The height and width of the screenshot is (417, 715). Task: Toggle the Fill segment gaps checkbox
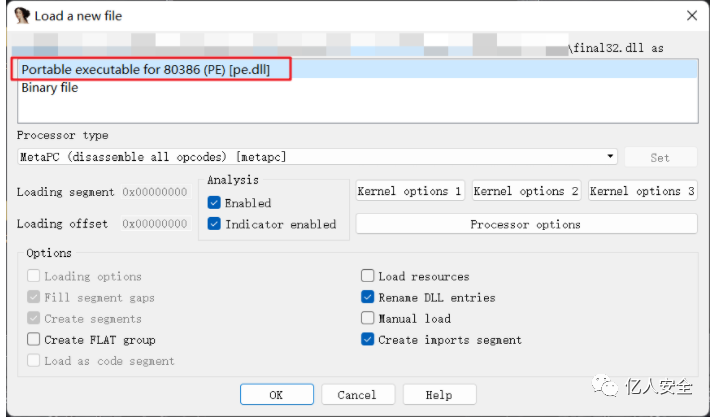coord(33,297)
